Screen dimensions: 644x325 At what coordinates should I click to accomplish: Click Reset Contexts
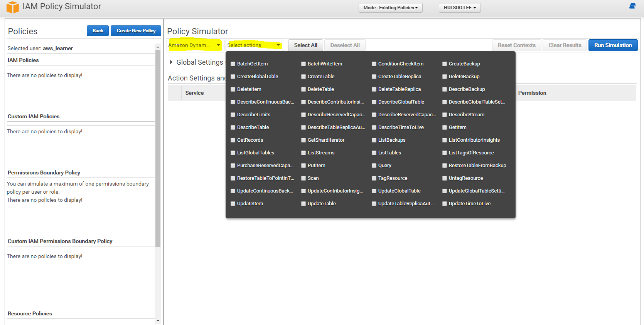[517, 45]
